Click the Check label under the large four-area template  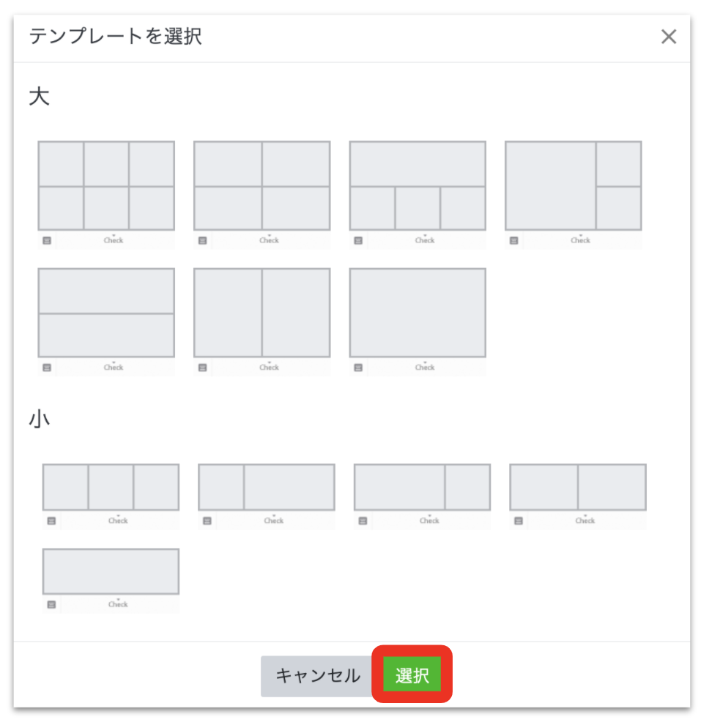tap(269, 240)
